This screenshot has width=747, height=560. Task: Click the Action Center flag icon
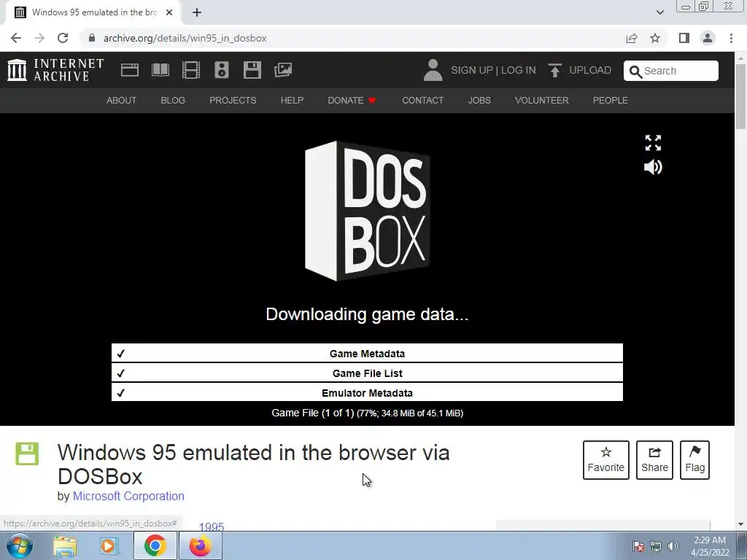click(638, 546)
